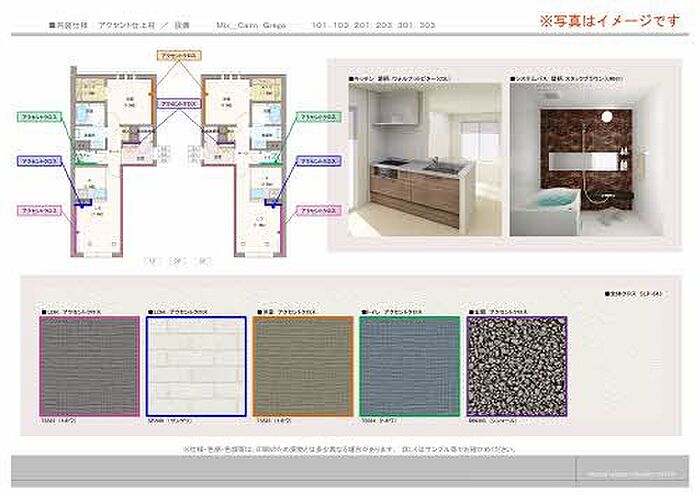Select the blue-bordered white brick swatch
This screenshot has height=495, width=700.
coord(196,365)
